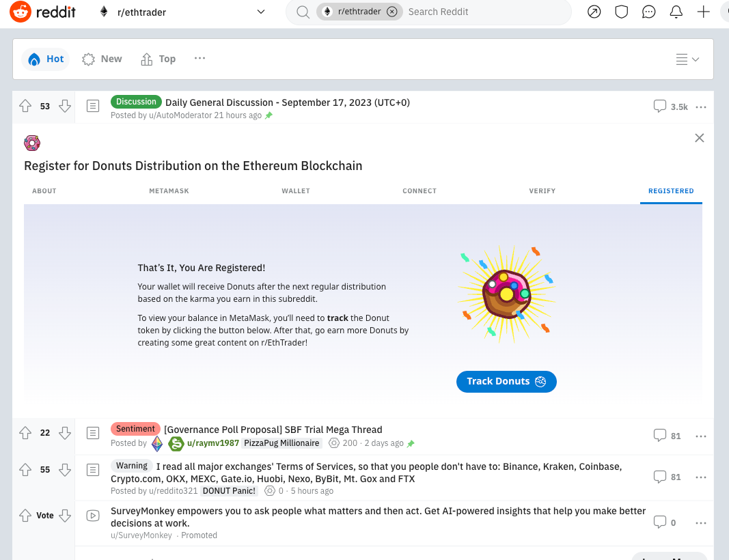Play the SurveyMonkey promoted video icon
Viewport: 729px width, 560px height.
click(93, 516)
